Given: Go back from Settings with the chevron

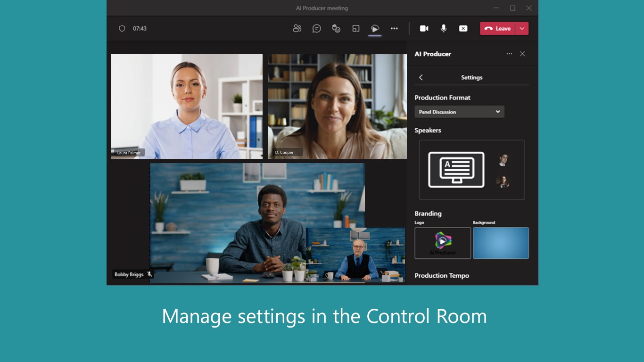Looking at the screenshot, I should click(x=421, y=77).
